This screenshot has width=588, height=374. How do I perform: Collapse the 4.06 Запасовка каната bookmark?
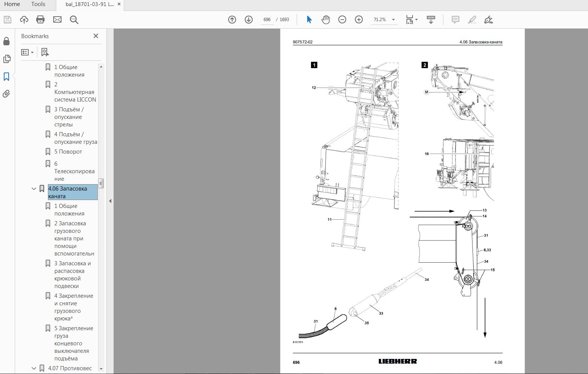point(34,189)
